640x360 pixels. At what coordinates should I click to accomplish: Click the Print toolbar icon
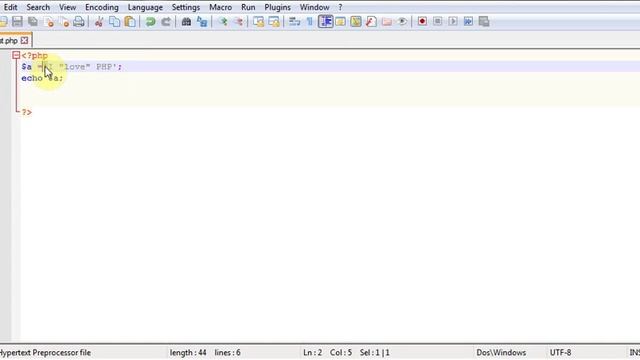79,21
